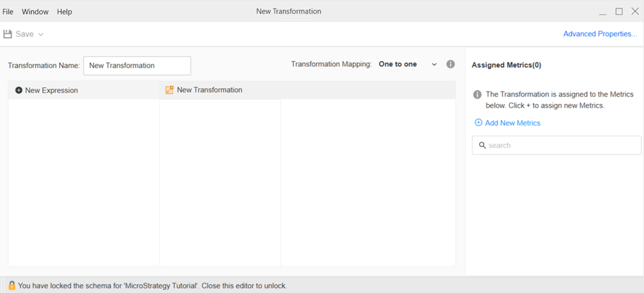Click the Save floppy disk icon
Image resolution: width=644 pixels, height=293 pixels.
8,34
